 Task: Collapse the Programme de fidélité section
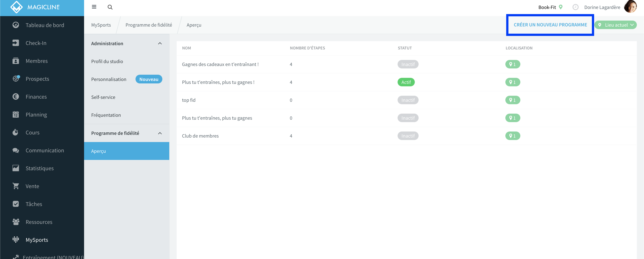[160, 133]
